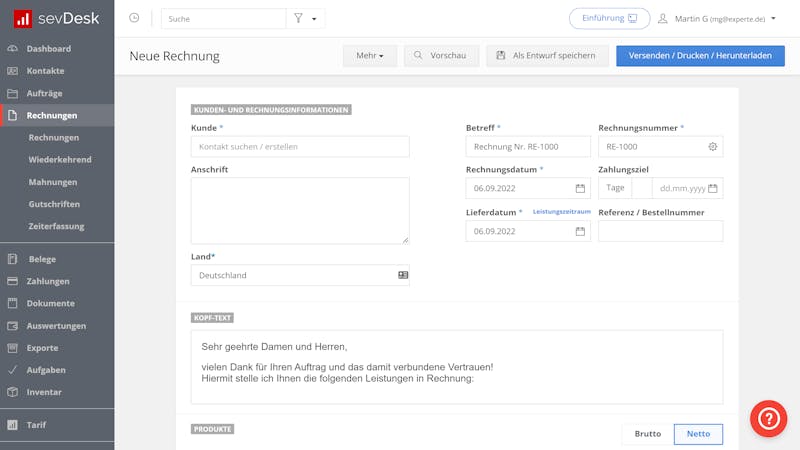The height and width of the screenshot is (450, 800).
Task: Save invoice with Als Entwurf speichern
Action: click(547, 56)
